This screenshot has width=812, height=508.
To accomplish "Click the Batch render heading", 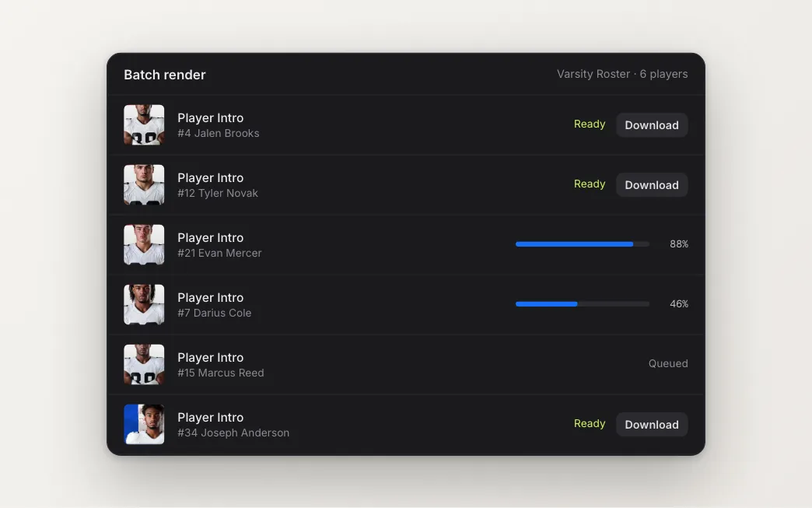I will point(165,75).
